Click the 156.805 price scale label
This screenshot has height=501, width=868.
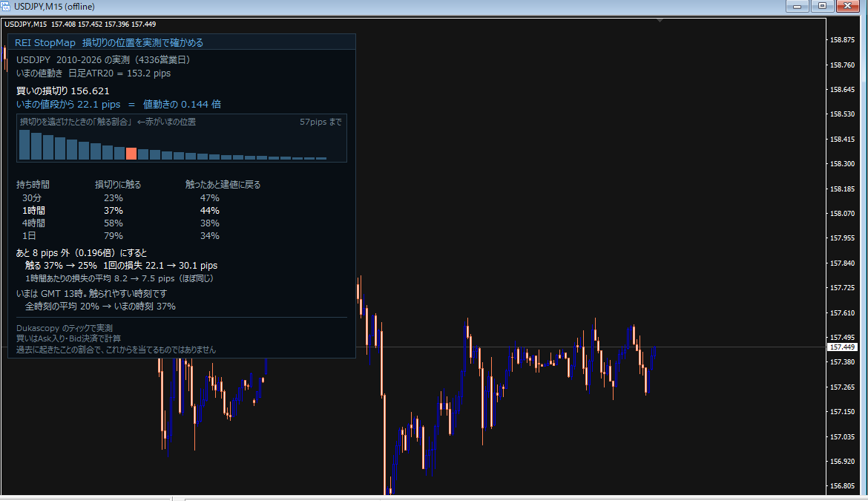click(842, 486)
